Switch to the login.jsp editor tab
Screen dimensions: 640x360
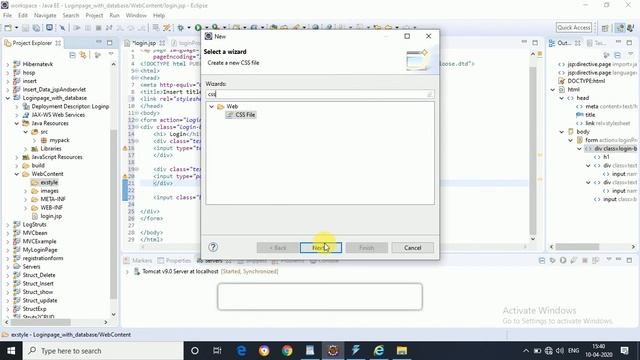[x=144, y=43]
